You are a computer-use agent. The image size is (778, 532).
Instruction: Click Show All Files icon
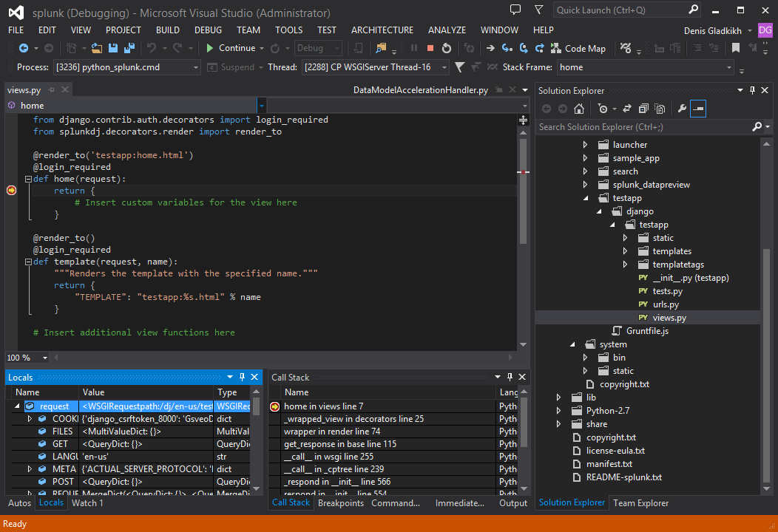coord(660,109)
